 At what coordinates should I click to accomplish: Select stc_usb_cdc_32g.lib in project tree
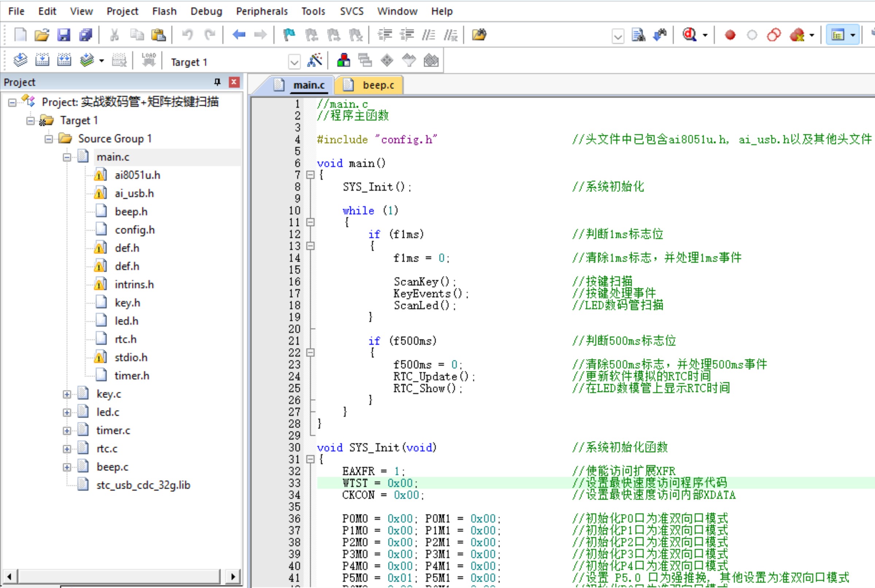pos(143,485)
